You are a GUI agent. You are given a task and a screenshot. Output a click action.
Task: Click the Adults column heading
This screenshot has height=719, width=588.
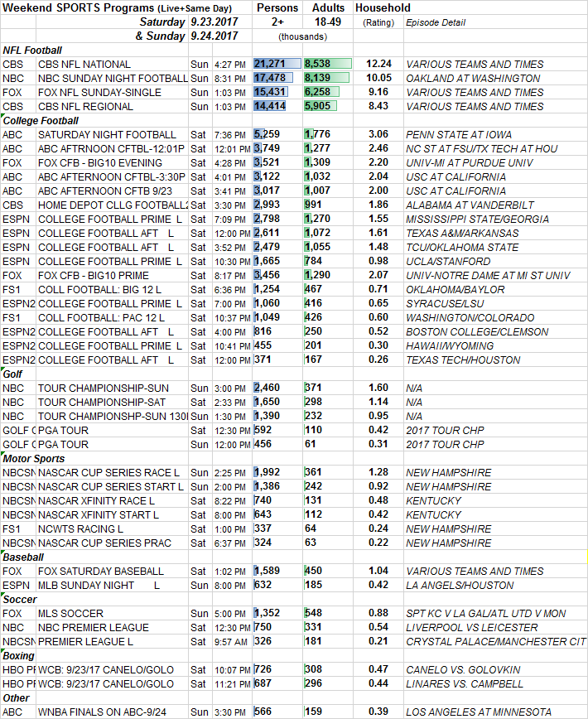coord(328,7)
